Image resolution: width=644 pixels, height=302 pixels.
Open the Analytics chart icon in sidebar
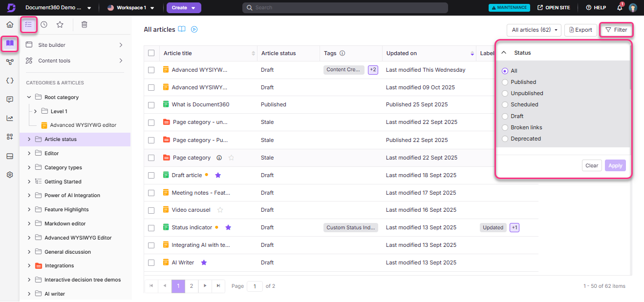[10, 118]
